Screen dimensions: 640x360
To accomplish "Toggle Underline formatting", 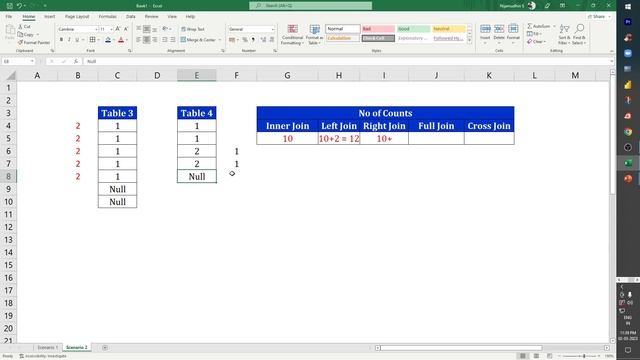I will point(77,40).
